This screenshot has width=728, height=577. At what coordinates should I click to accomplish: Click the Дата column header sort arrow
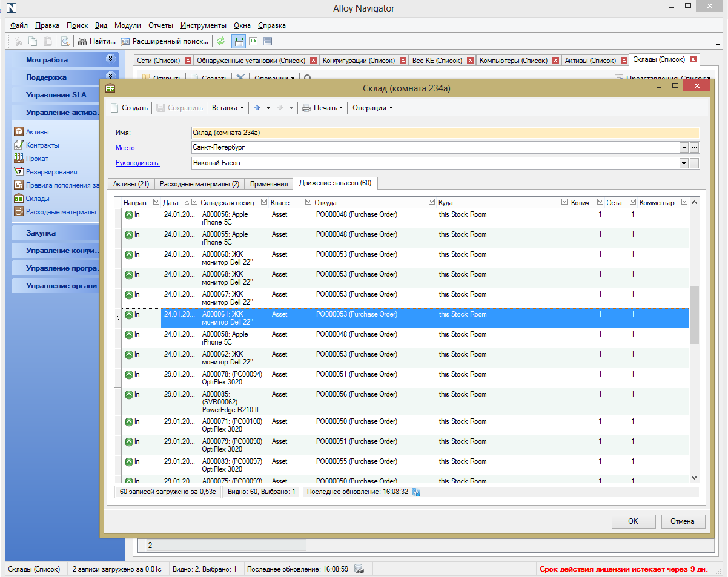[187, 202]
